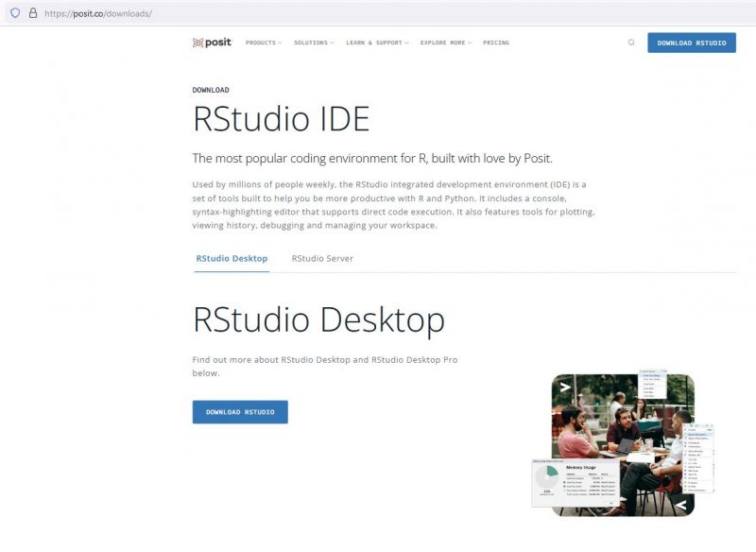Open the Solutions navigation menu
Viewport: 756px width, 552px height.
[x=312, y=43]
